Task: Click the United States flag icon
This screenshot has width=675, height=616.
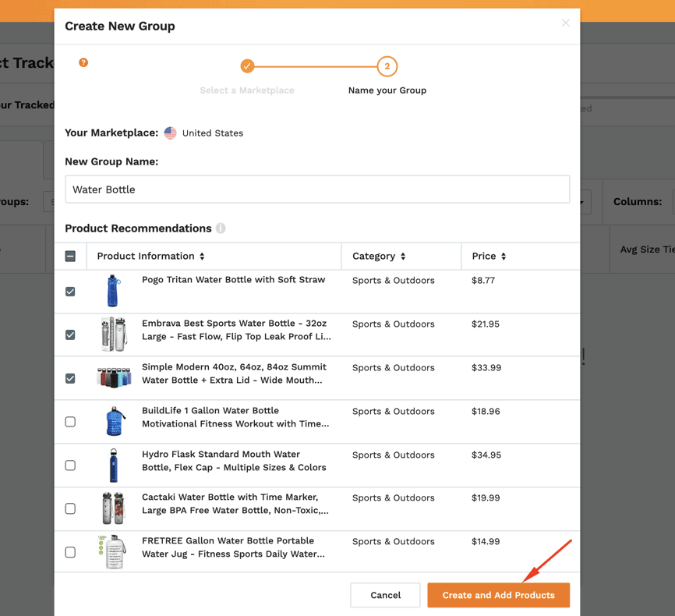Action: coord(171,133)
